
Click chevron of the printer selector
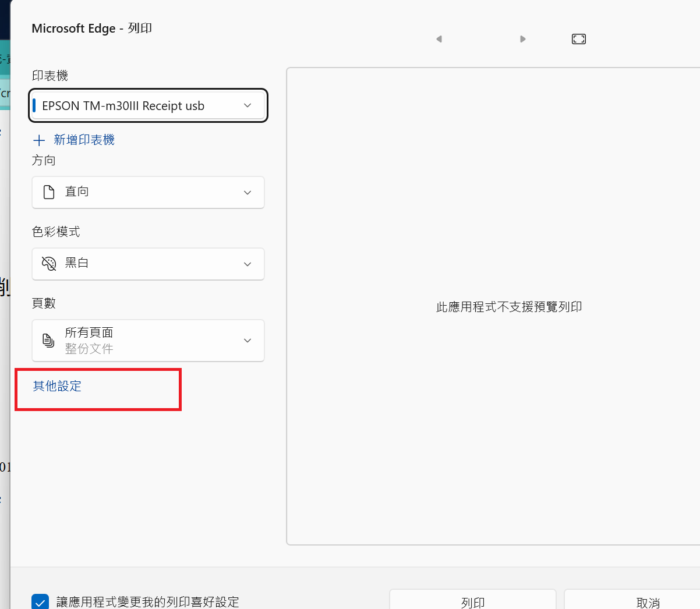coord(248,105)
